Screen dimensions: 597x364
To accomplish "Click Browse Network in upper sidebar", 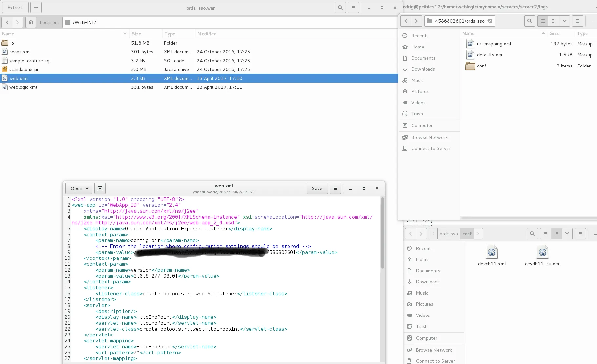I will tap(429, 137).
